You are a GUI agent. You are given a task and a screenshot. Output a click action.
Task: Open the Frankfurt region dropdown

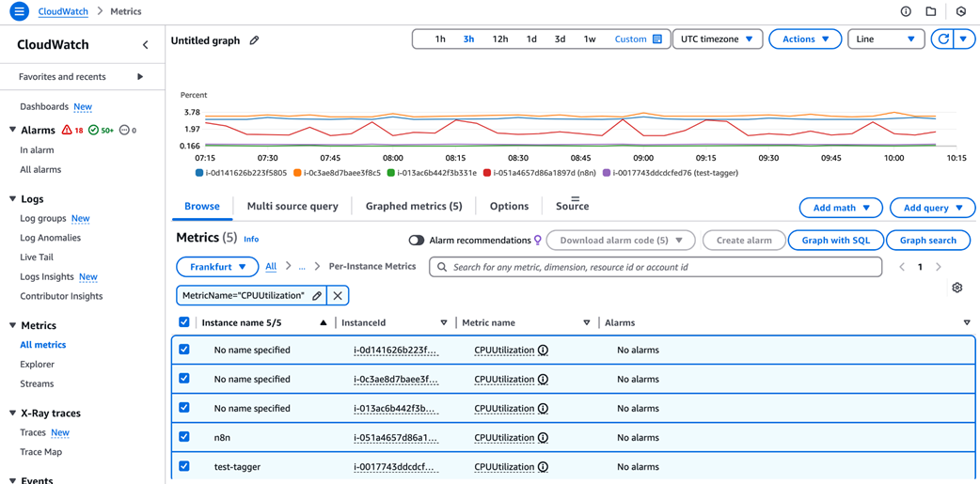click(217, 267)
